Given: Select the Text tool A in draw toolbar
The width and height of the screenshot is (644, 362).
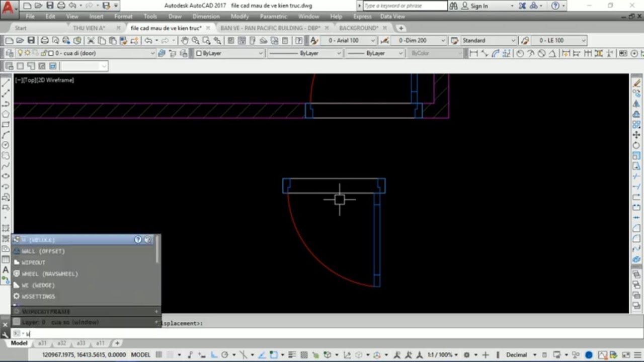Looking at the screenshot, I should tap(6, 269).
